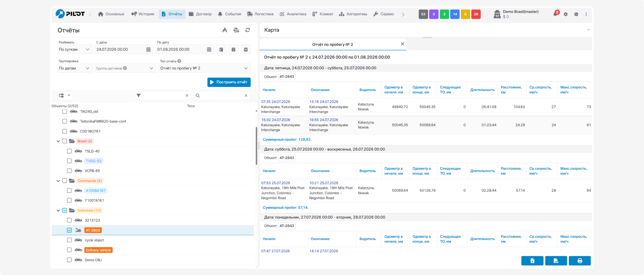Open the Логистика menu
The height and width of the screenshot is (275, 644).
tap(260, 14)
